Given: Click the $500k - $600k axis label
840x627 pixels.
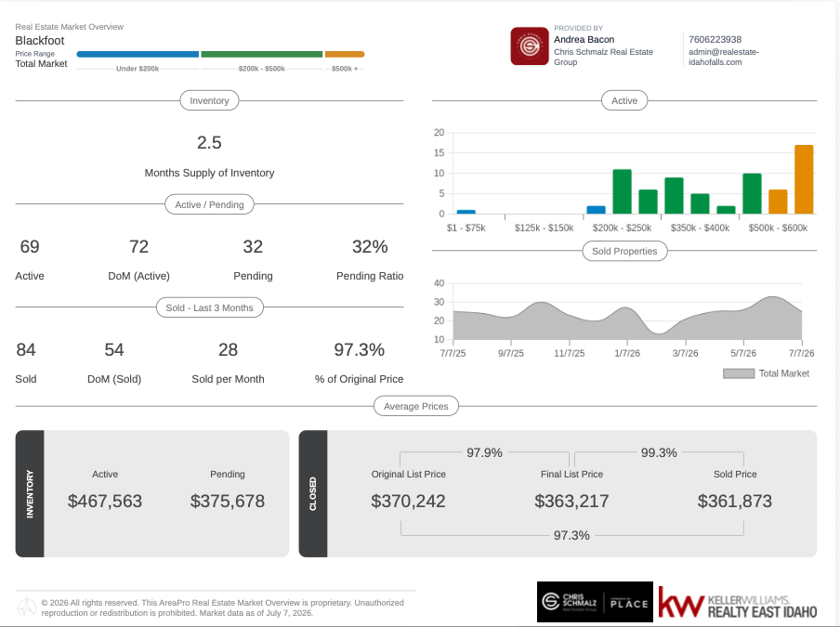Looking at the screenshot, I should 778,229.
